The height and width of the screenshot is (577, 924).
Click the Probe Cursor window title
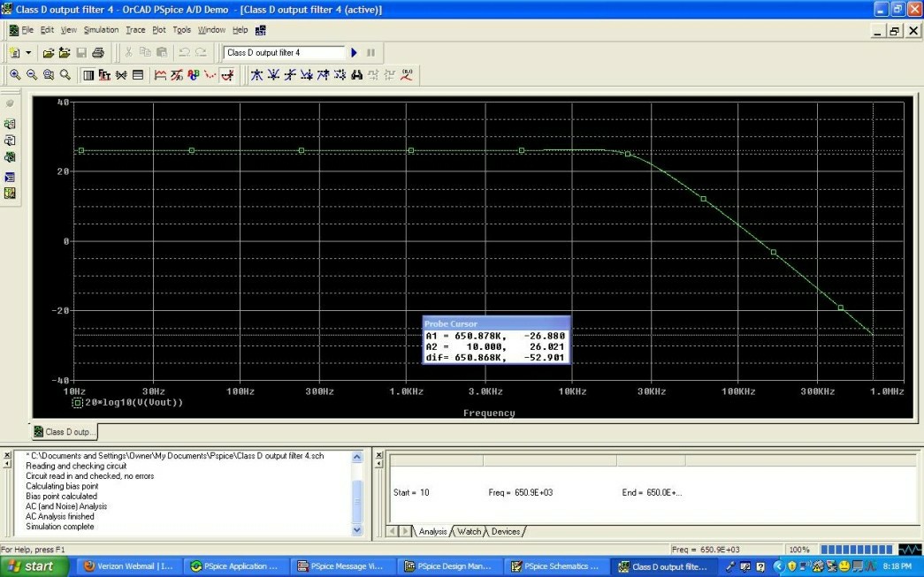(451, 323)
